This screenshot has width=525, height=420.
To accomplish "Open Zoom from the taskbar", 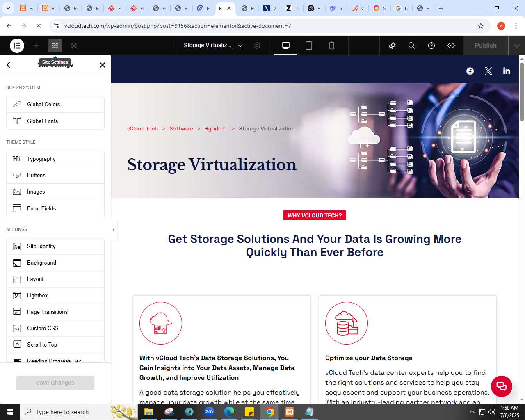I will click(x=209, y=412).
